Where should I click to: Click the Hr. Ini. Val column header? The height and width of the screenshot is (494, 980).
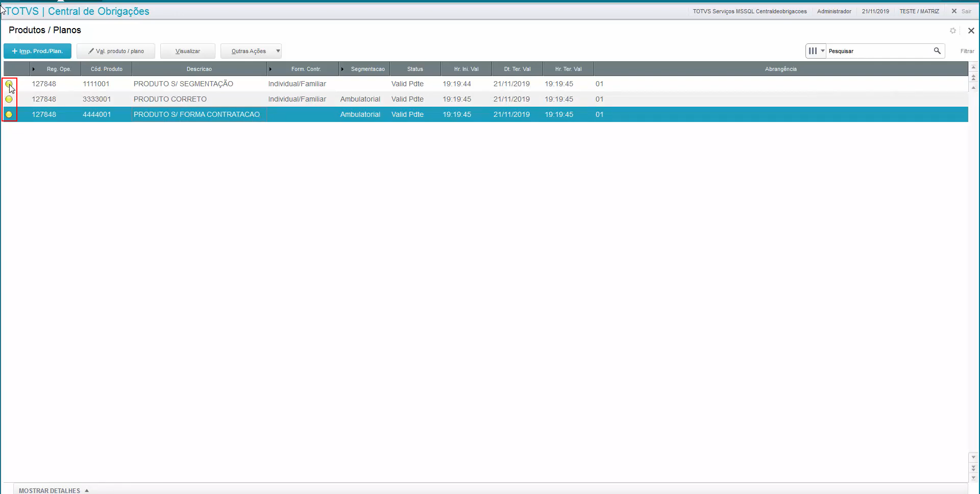click(466, 69)
